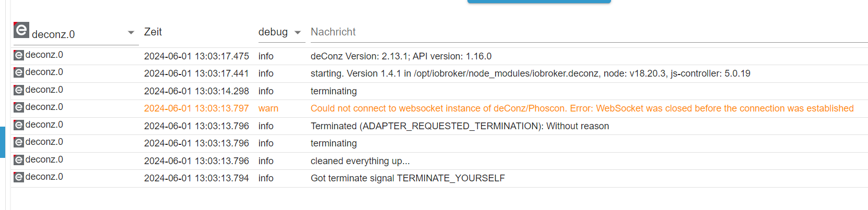The height and width of the screenshot is (210, 868).
Task: Open the debug log level dropdown
Action: (x=274, y=32)
